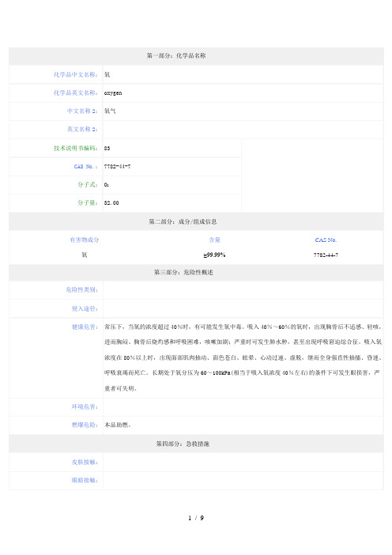The width and height of the screenshot is (392, 555).
Task: Click the content value ≥99.99%
Action: point(214,255)
